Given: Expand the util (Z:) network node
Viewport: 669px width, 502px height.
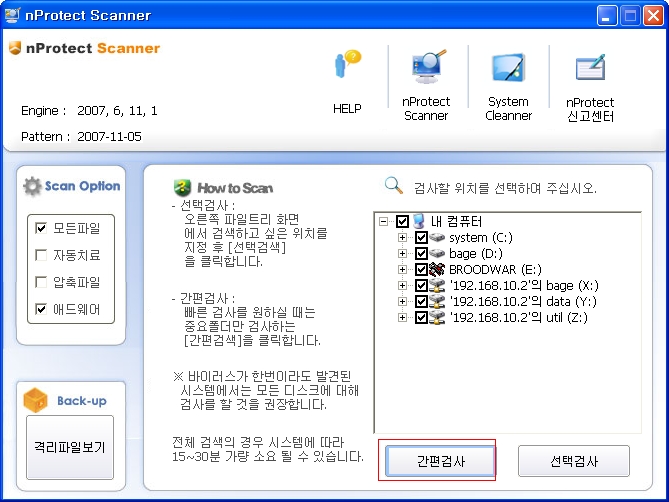Looking at the screenshot, I should point(402,317).
